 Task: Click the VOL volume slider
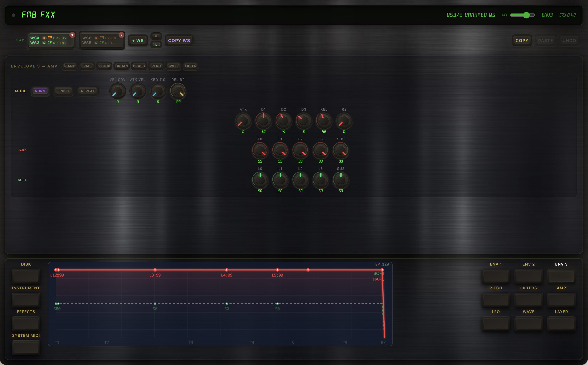click(522, 15)
